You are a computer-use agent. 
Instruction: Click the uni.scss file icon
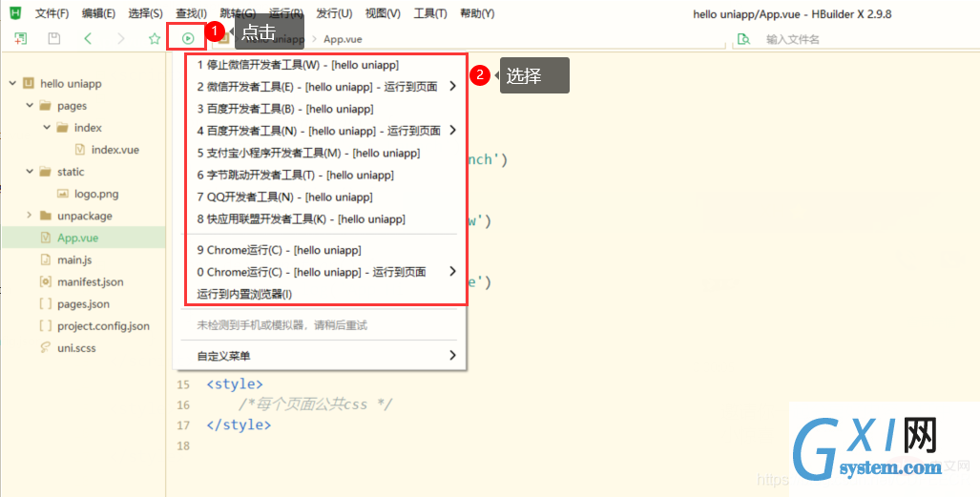pyautogui.click(x=45, y=347)
